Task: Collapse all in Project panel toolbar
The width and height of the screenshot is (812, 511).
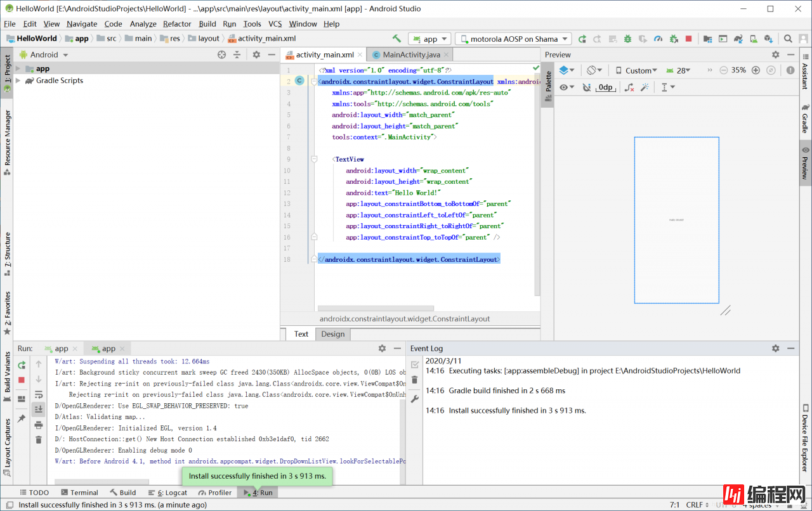Action: coord(237,55)
